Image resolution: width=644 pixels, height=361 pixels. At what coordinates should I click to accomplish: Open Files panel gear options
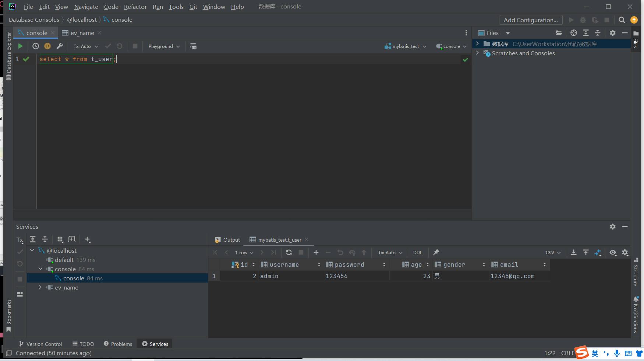pos(613,33)
